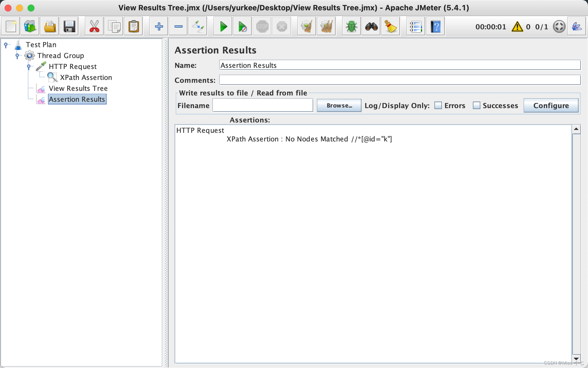Screen dimensions: 588x368
Task: Enable the Errors only checkbox
Action: pos(438,106)
